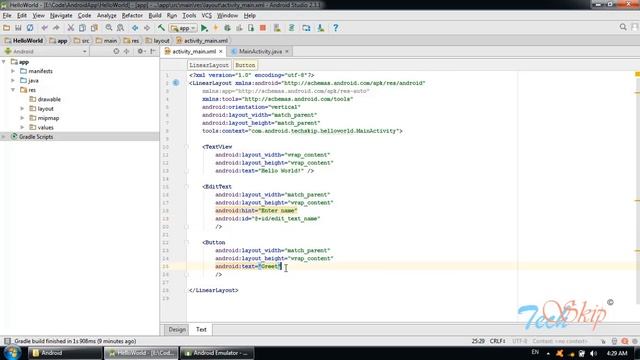
Task: Switch to the MainActivity.java tab
Action: tap(260, 51)
